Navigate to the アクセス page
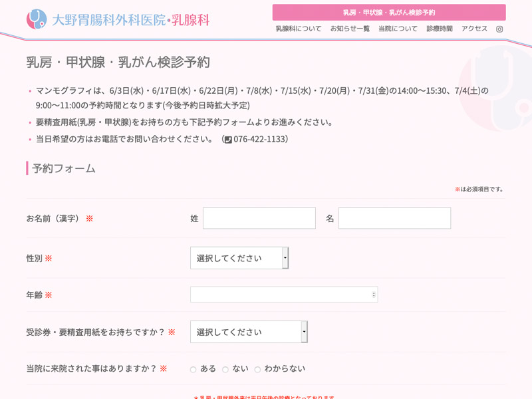The height and width of the screenshot is (399, 532). [x=474, y=29]
